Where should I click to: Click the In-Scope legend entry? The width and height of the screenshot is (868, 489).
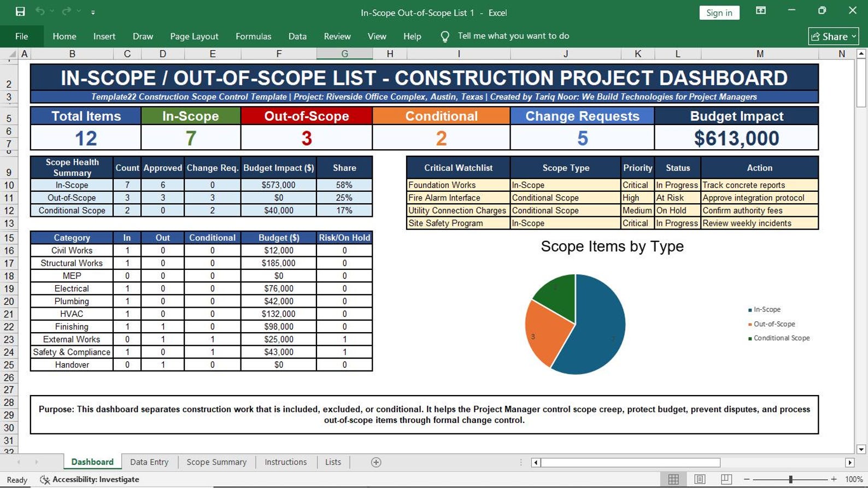[764, 309]
